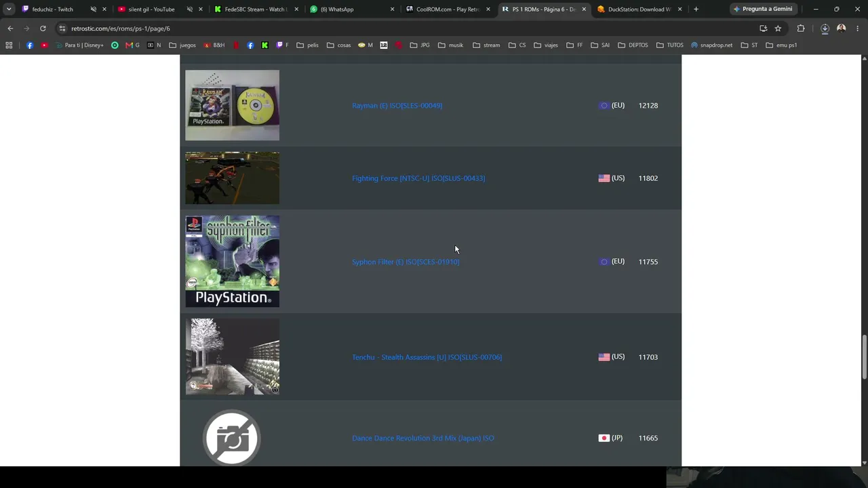The width and height of the screenshot is (868, 488).
Task: Click the Dance Dance Revolution no-image placeholder
Action: pyautogui.click(x=232, y=438)
